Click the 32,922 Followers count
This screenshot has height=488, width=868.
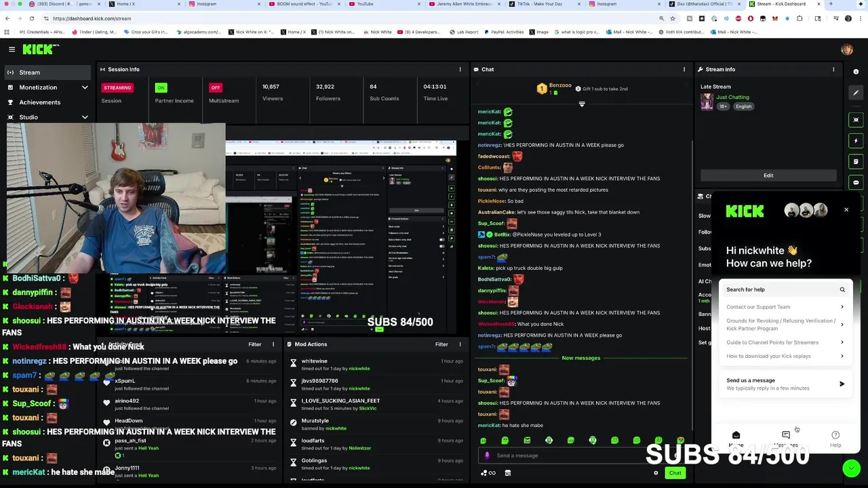click(325, 87)
